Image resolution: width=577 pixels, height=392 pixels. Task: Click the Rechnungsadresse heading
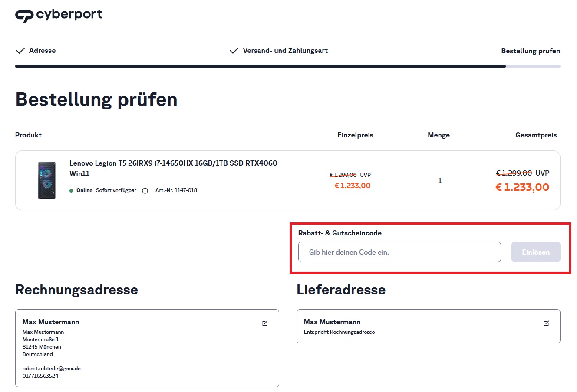[76, 290]
